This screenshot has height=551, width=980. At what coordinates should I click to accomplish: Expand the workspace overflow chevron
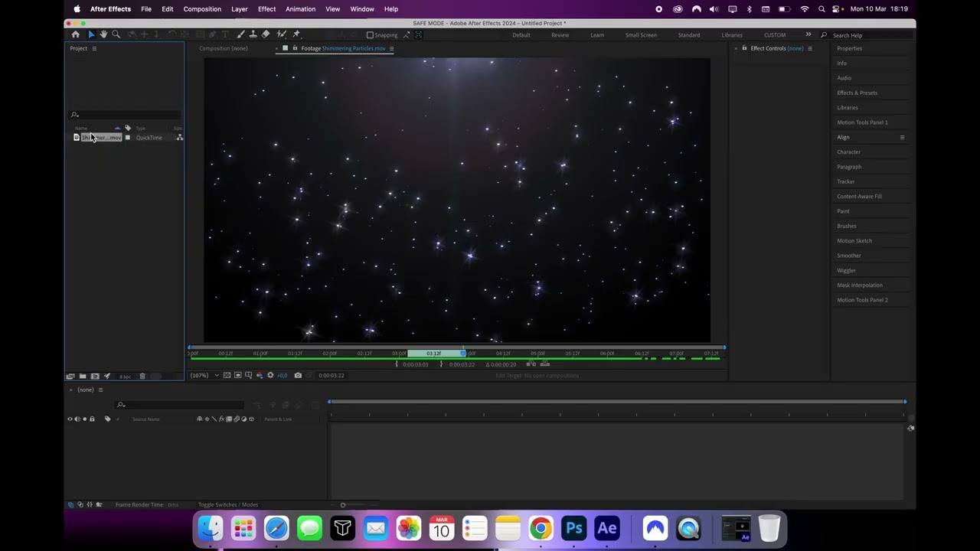coord(808,34)
